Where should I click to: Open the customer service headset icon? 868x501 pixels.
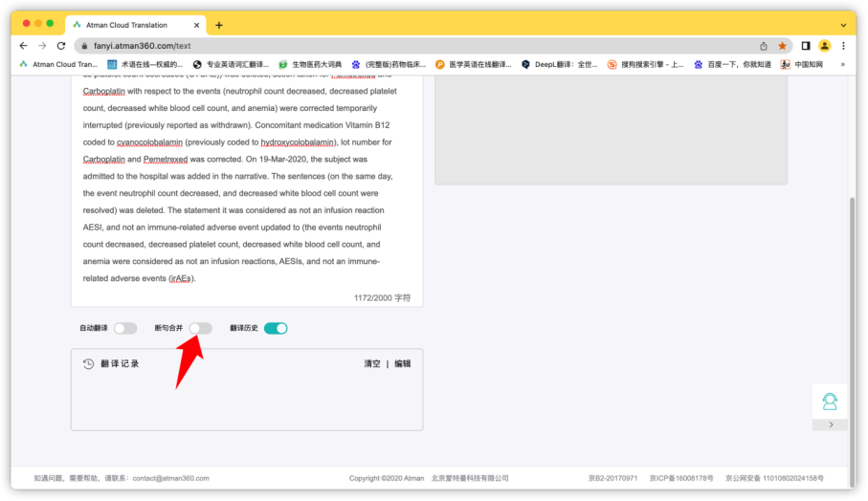tap(830, 402)
